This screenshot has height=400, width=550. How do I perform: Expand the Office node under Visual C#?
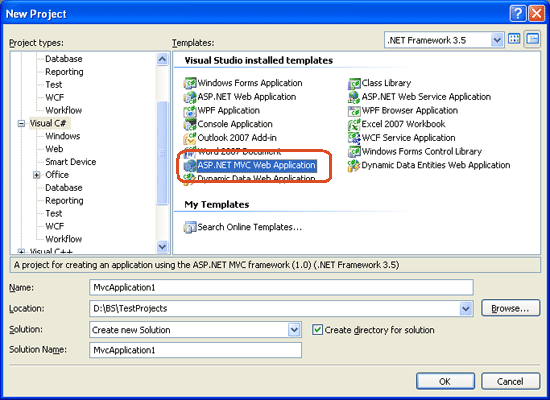[x=36, y=175]
